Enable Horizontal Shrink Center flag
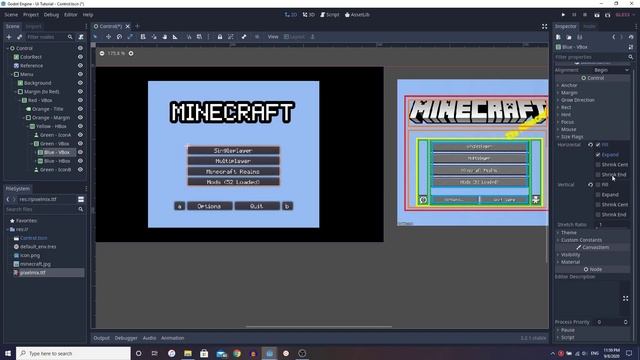 pyautogui.click(x=598, y=164)
